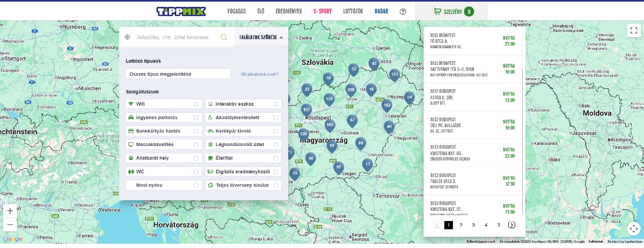Toggle fullscreen map view
Screen dimensions: 644x248
634,31
